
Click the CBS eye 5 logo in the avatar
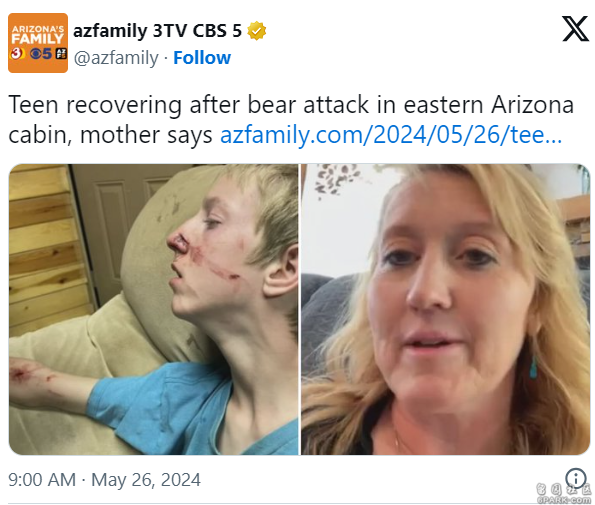pos(41,53)
